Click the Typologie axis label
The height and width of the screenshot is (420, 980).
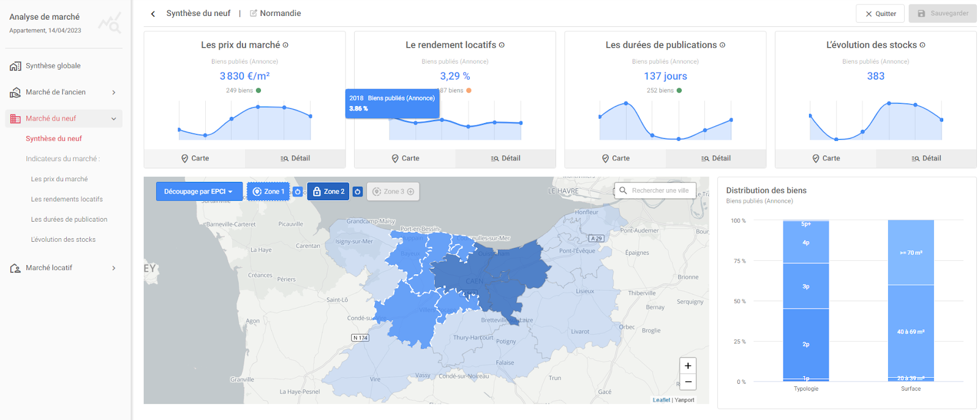(806, 389)
